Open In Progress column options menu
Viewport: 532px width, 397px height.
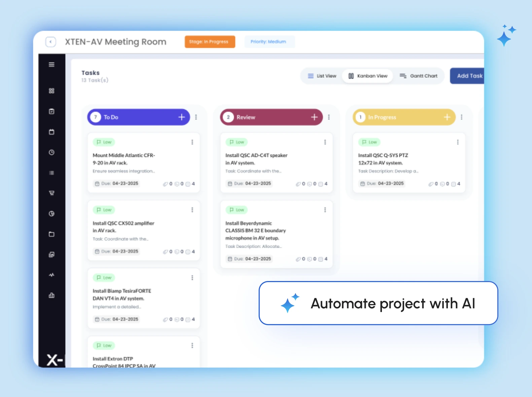click(x=461, y=117)
